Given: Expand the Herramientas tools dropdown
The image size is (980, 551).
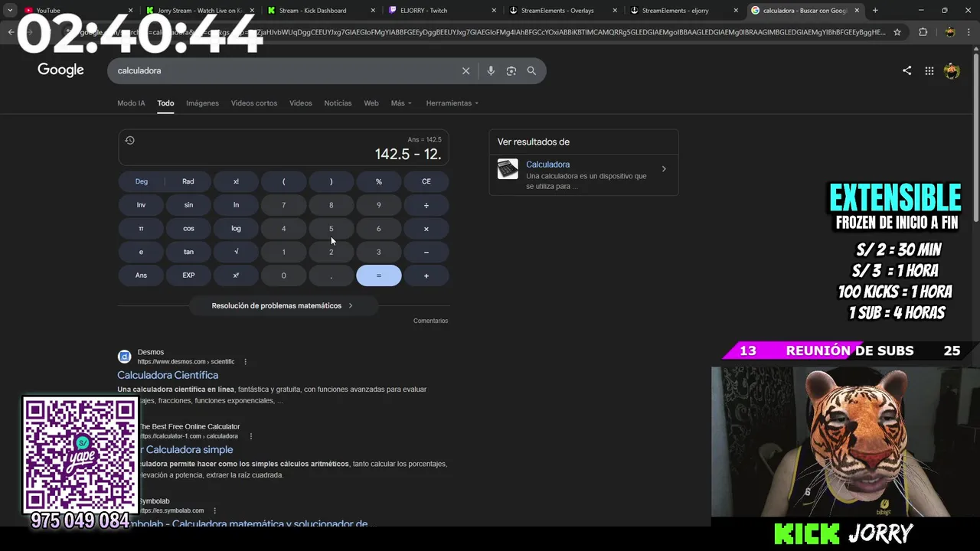Looking at the screenshot, I should [x=452, y=103].
